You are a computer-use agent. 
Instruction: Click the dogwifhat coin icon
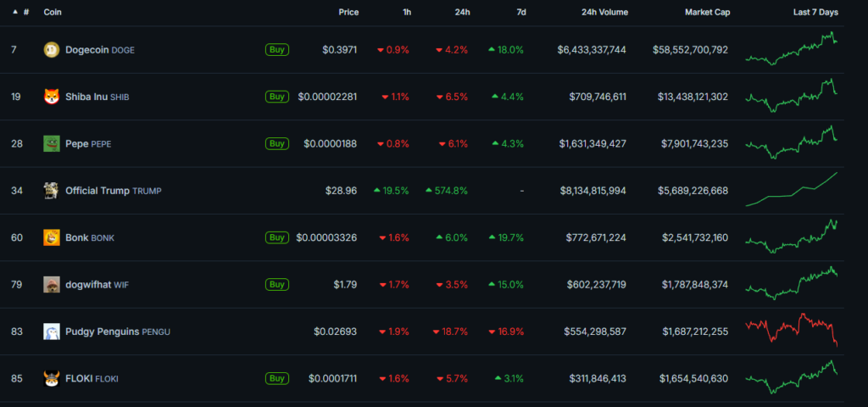coord(51,284)
